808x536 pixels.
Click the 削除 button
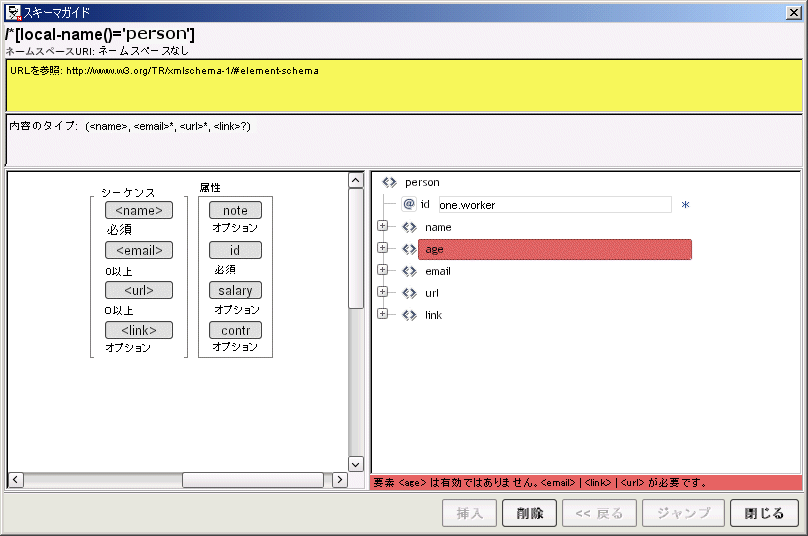point(529,513)
